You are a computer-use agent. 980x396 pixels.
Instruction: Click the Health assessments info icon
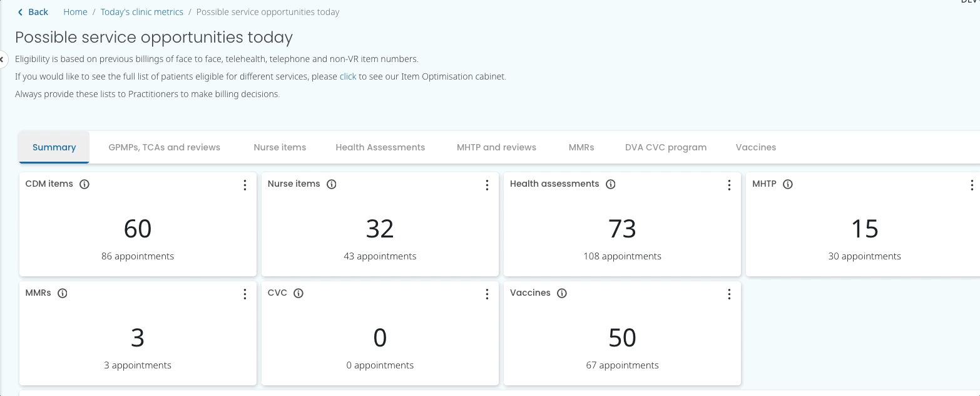611,184
